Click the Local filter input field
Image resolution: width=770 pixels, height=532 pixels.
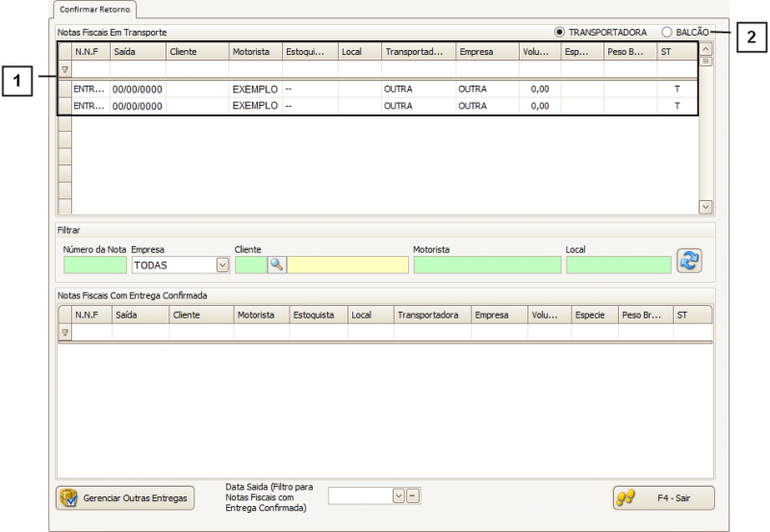tap(618, 265)
